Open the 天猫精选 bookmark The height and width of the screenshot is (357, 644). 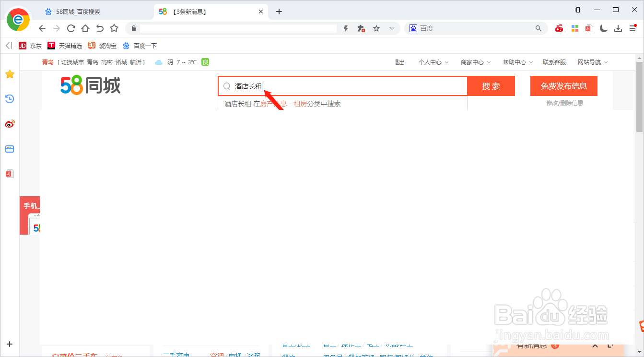65,46
